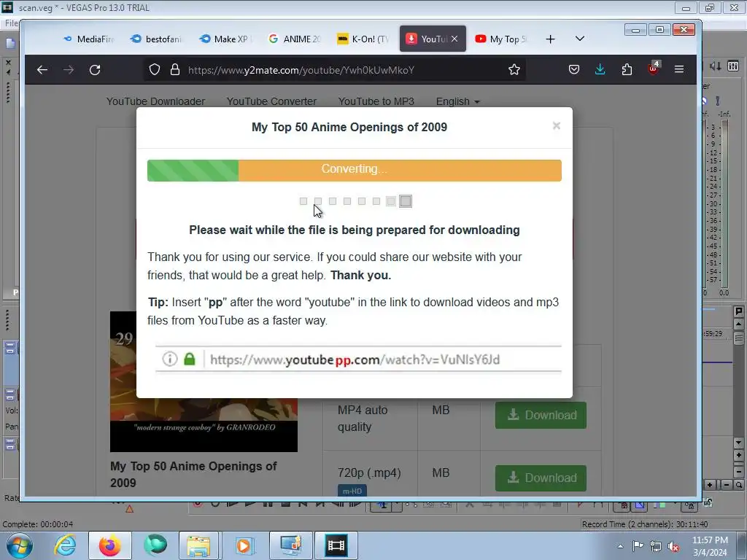Open the File menu in VEGAS Pro
Image resolution: width=747 pixels, height=560 pixels.
click(x=10, y=23)
